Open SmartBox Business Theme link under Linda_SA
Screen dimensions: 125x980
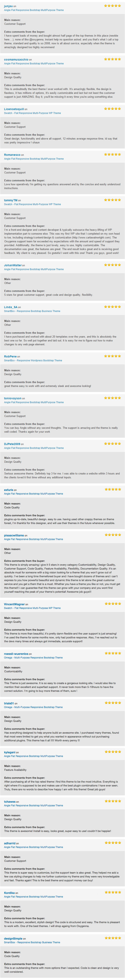pos(32,311)
